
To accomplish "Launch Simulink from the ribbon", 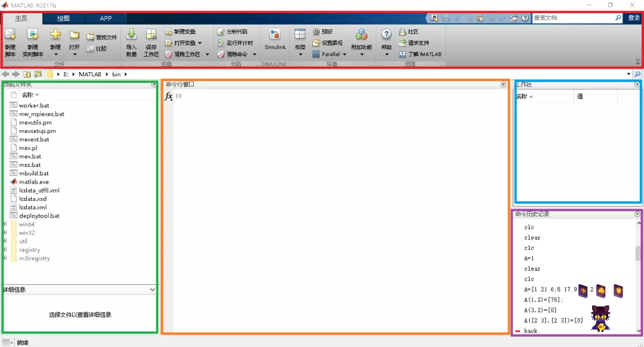I will pyautogui.click(x=275, y=40).
